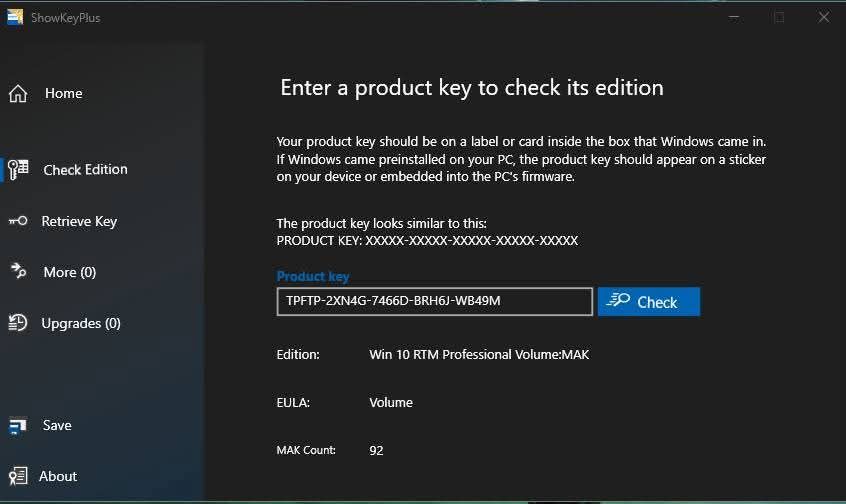Minimize the ShowKeyPlus window
This screenshot has height=504, width=846.
click(734, 17)
